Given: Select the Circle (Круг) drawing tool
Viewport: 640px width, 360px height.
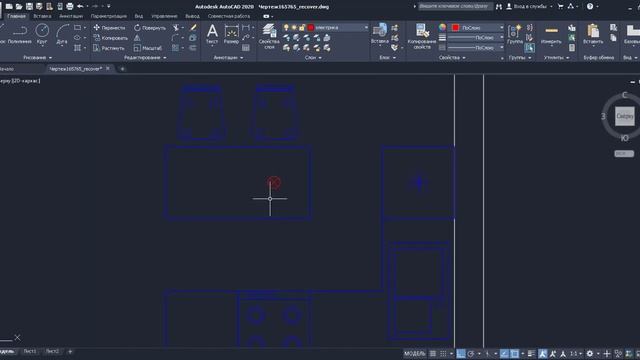Looking at the screenshot, I should [x=42, y=33].
